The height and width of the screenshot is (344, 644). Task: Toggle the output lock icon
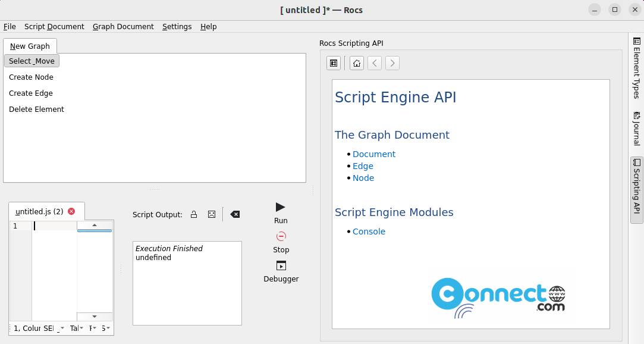tap(194, 214)
